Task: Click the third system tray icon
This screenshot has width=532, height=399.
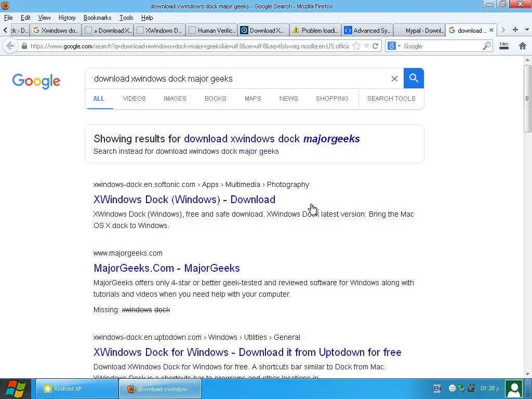Action: [x=471, y=388]
